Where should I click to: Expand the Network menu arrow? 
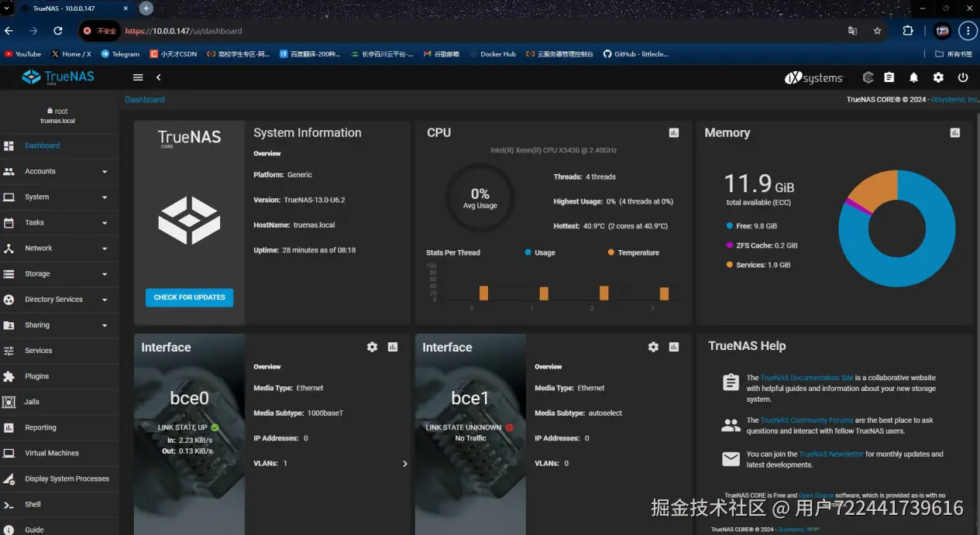105,249
